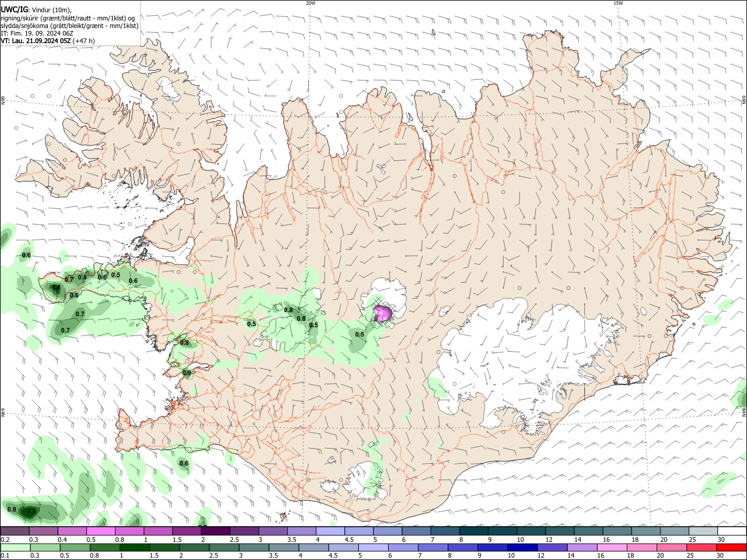This screenshot has height=560, width=747.
Task: Pick snow scale swatch between 4 and 4.5
Action: tap(330, 531)
